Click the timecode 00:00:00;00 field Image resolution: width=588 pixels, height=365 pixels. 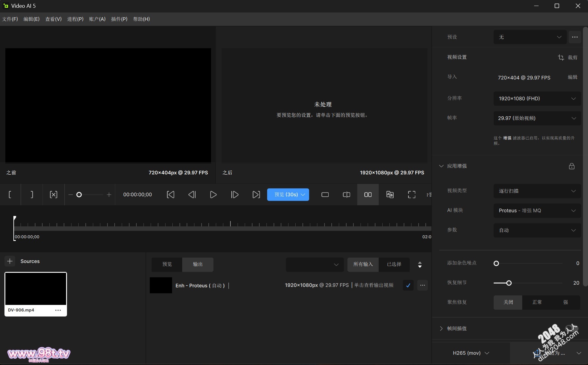(x=138, y=195)
